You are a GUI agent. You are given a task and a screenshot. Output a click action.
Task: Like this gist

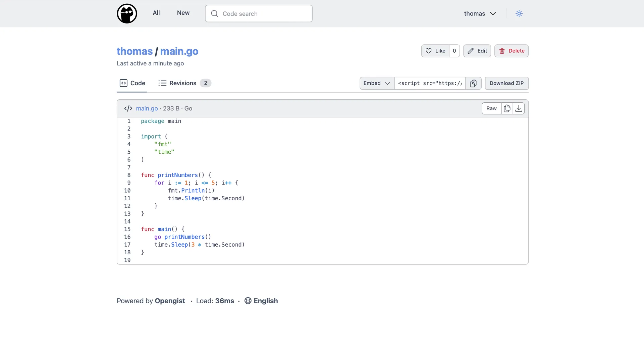(435, 51)
